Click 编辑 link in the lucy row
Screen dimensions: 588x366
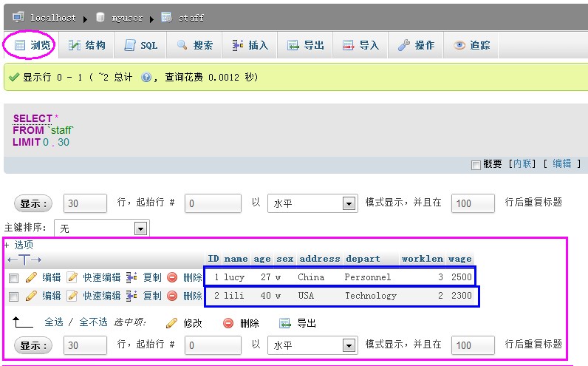pos(52,277)
